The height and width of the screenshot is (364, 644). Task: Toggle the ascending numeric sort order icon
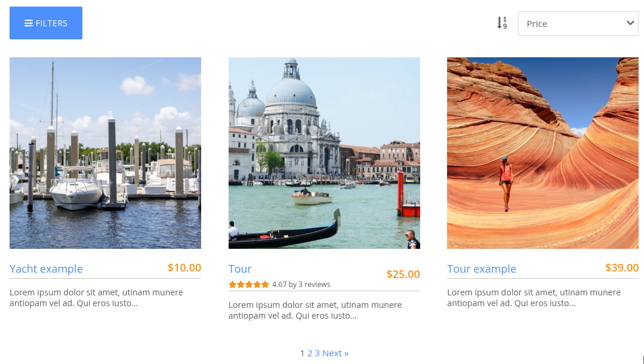(502, 23)
